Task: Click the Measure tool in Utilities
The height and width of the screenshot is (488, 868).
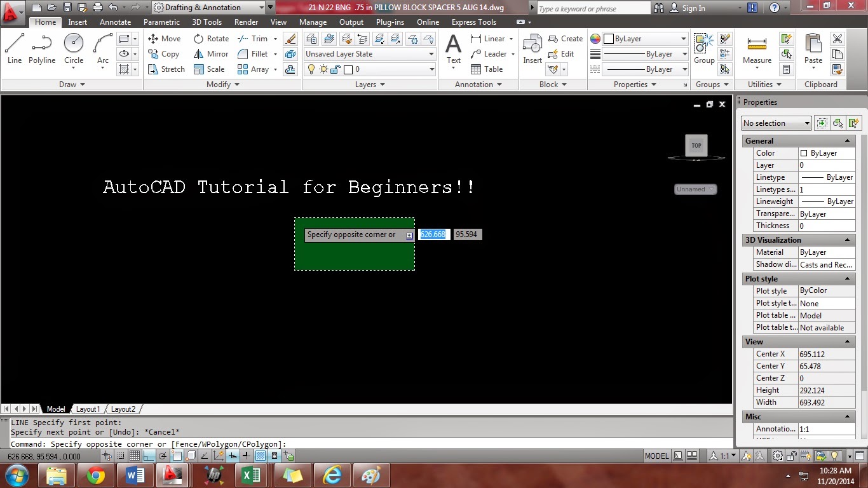Action: pyautogui.click(x=756, y=48)
